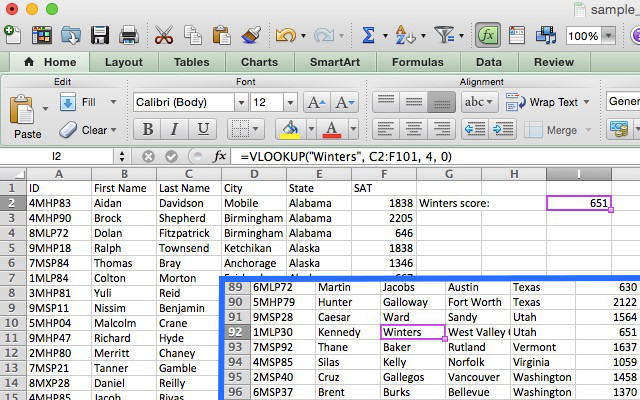The height and width of the screenshot is (400, 640).
Task: Click the formula bar VLOOKUP text
Action: coord(346,157)
